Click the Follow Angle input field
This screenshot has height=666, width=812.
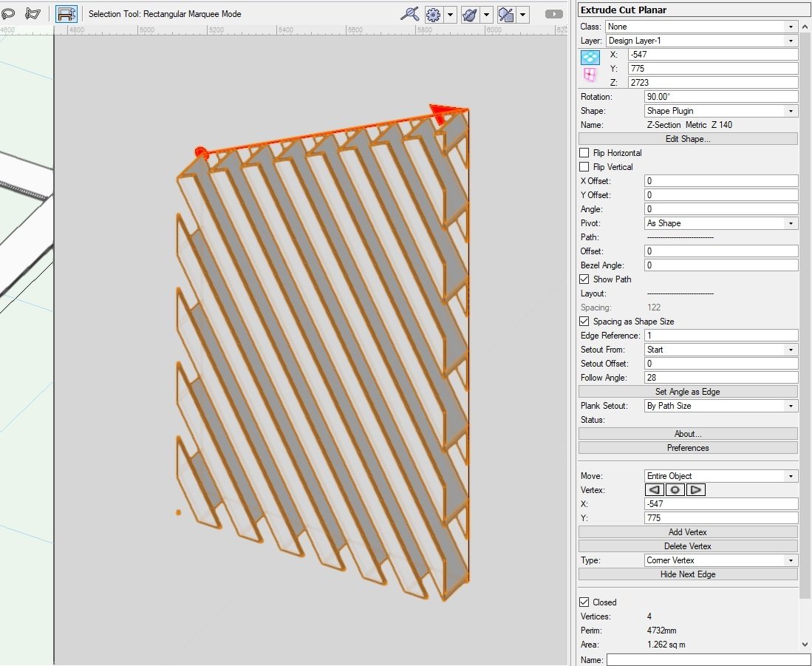(720, 378)
